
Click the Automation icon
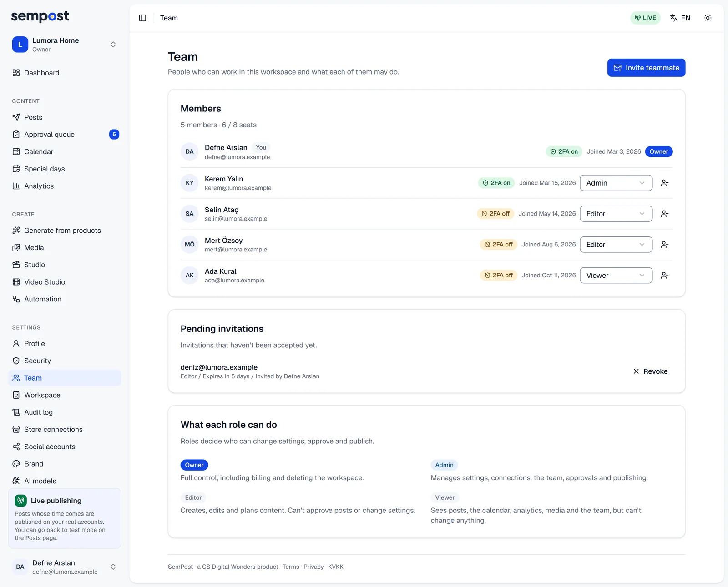16,299
